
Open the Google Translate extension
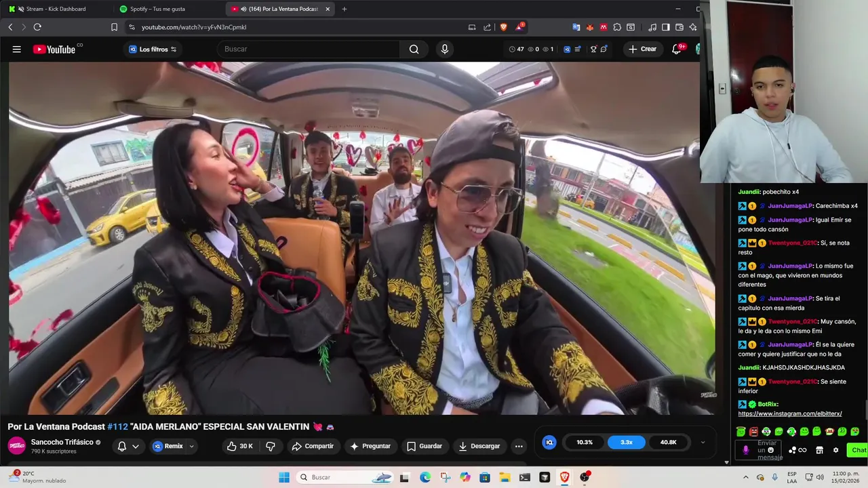tap(576, 27)
